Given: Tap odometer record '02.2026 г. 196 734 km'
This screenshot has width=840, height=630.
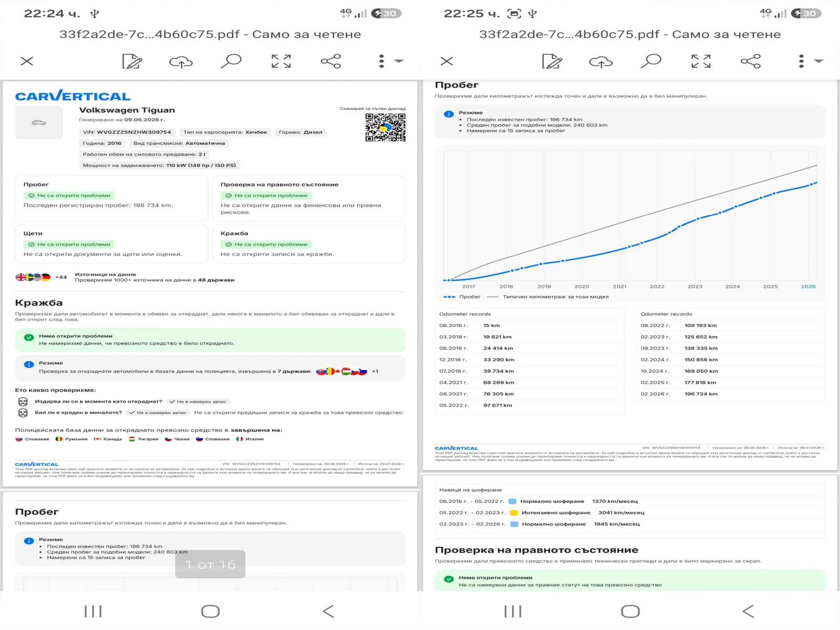Looking at the screenshot, I should tap(730, 394).
